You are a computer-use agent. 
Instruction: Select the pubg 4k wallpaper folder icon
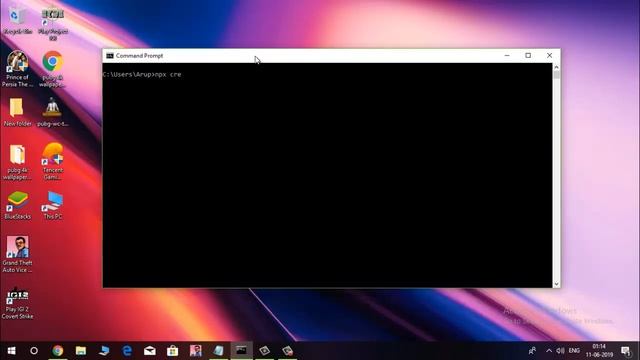(17, 162)
